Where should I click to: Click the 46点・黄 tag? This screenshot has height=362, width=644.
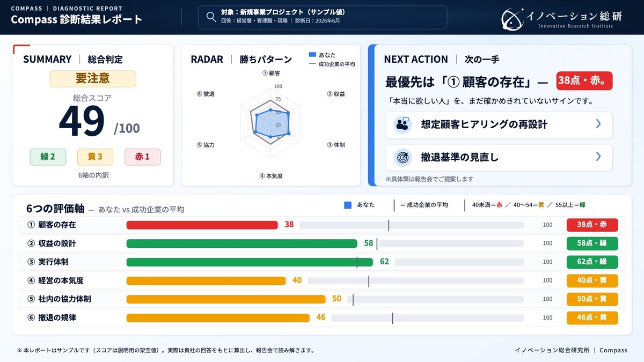click(592, 317)
